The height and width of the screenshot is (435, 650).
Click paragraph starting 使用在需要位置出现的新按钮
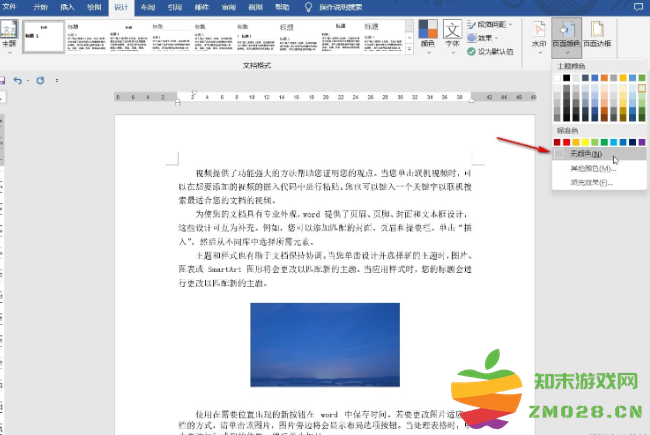point(325,423)
